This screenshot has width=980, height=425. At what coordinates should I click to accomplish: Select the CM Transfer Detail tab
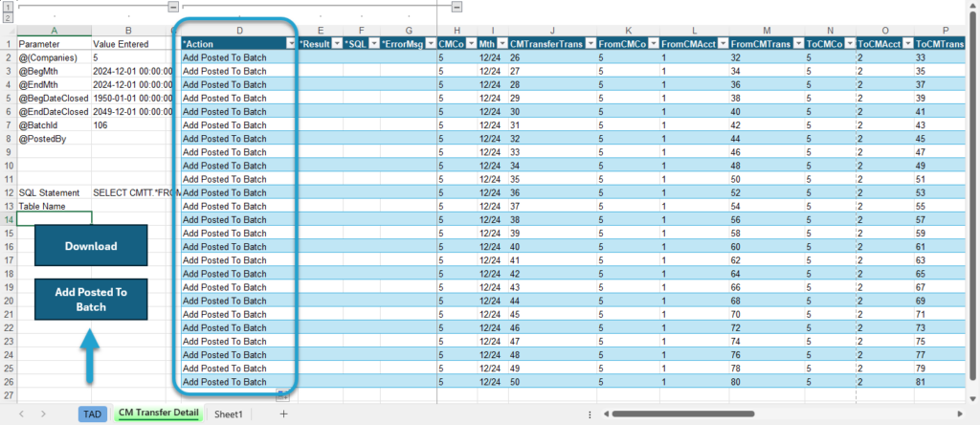click(x=158, y=414)
